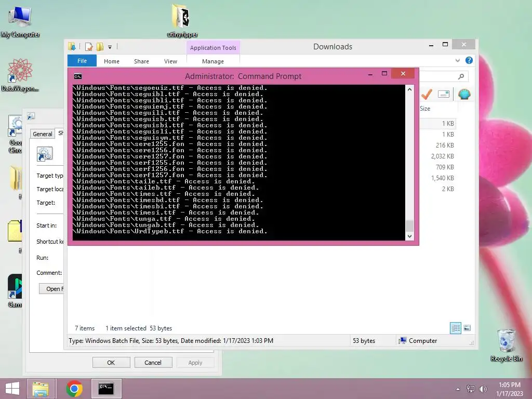
Task: Open the Command Prompt system menu icon
Action: tap(78, 76)
